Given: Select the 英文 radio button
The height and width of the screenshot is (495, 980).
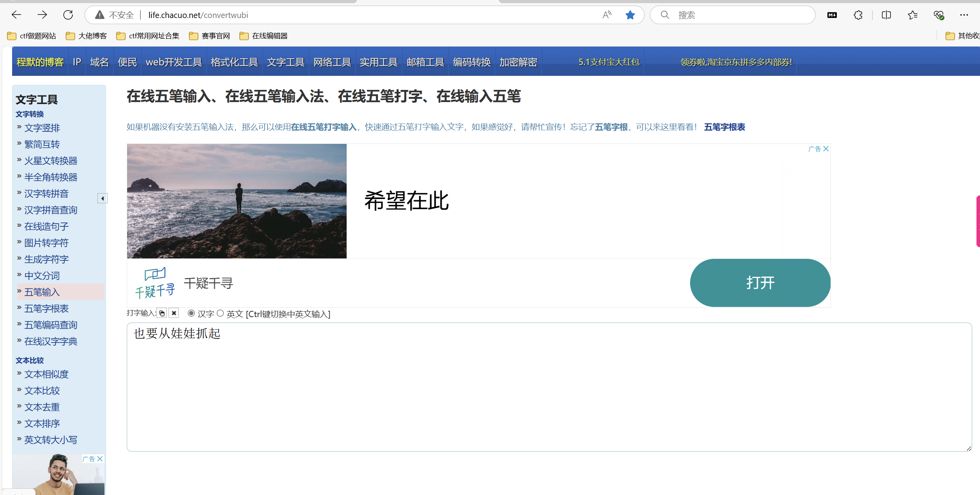Looking at the screenshot, I should (x=220, y=313).
